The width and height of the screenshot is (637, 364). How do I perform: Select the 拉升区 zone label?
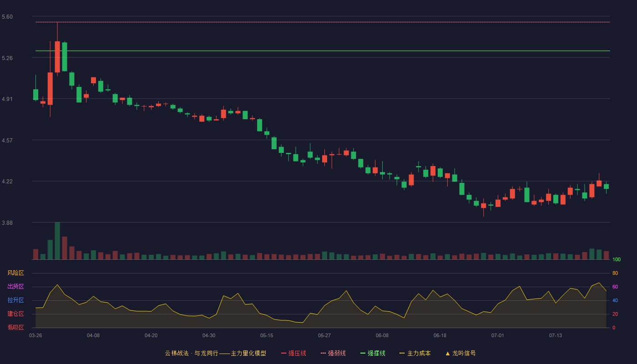(15, 300)
